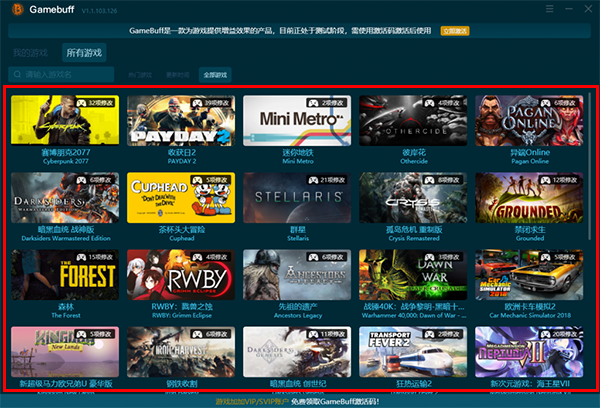Click the gamepad mod-count badge on Transport Fever 2
Screen dimensions: 600x408
coord(443,334)
